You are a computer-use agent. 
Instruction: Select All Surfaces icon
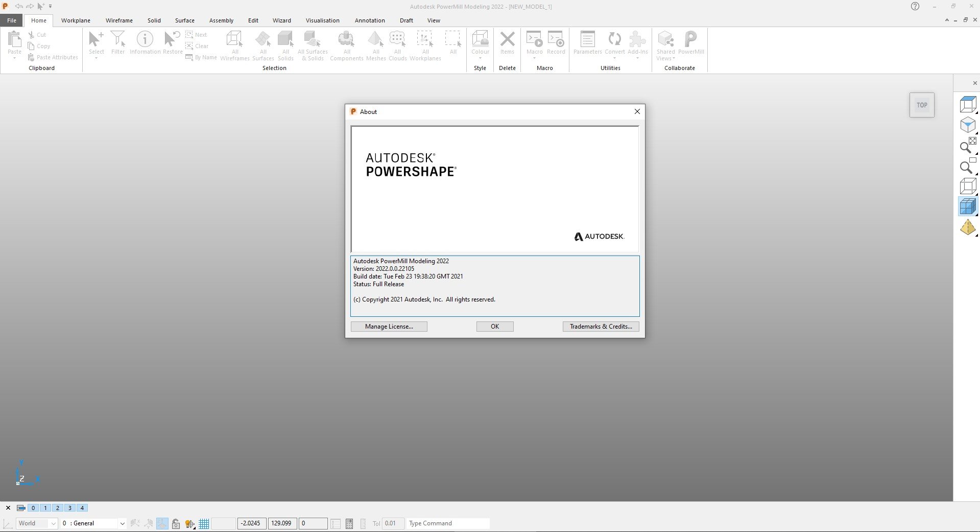pos(263,39)
